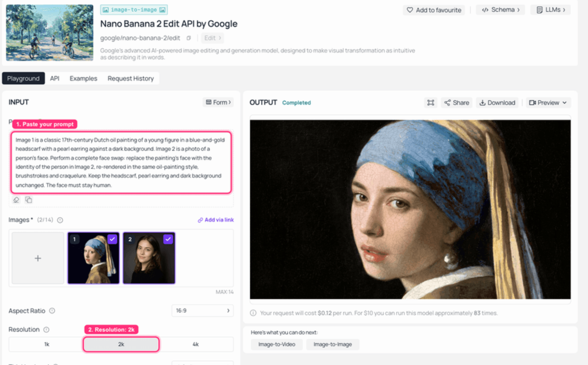Screen dimensions: 588x365
Task: Download the generated output image
Action: click(497, 103)
